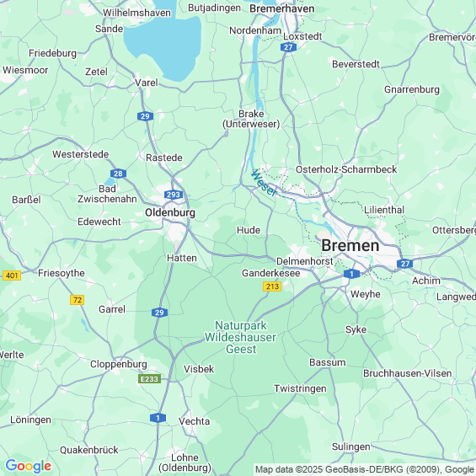Click the A27 highway shield near Loxstedt
Image resolution: width=476 pixels, height=476 pixels.
[288, 47]
